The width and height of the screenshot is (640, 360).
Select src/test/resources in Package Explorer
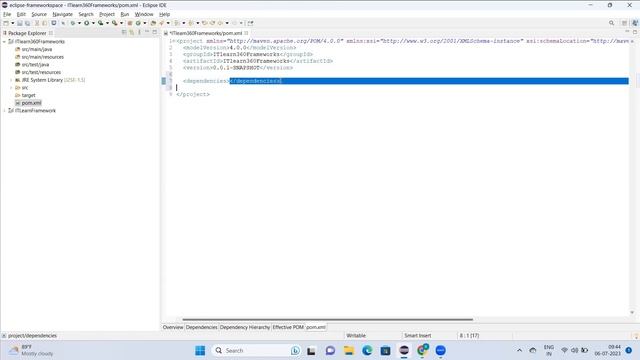pyautogui.click(x=41, y=72)
